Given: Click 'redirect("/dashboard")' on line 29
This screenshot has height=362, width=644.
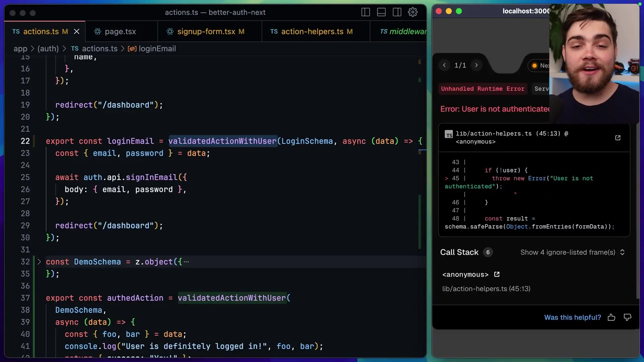Looking at the screenshot, I should [x=109, y=226].
